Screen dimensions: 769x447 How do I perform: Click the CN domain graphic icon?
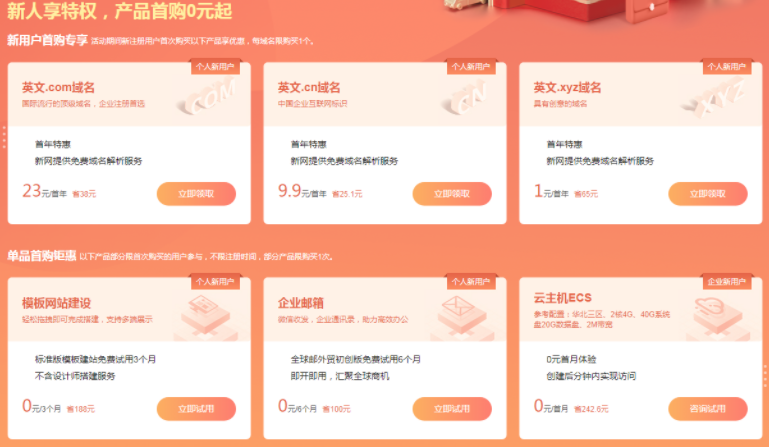coord(465,98)
